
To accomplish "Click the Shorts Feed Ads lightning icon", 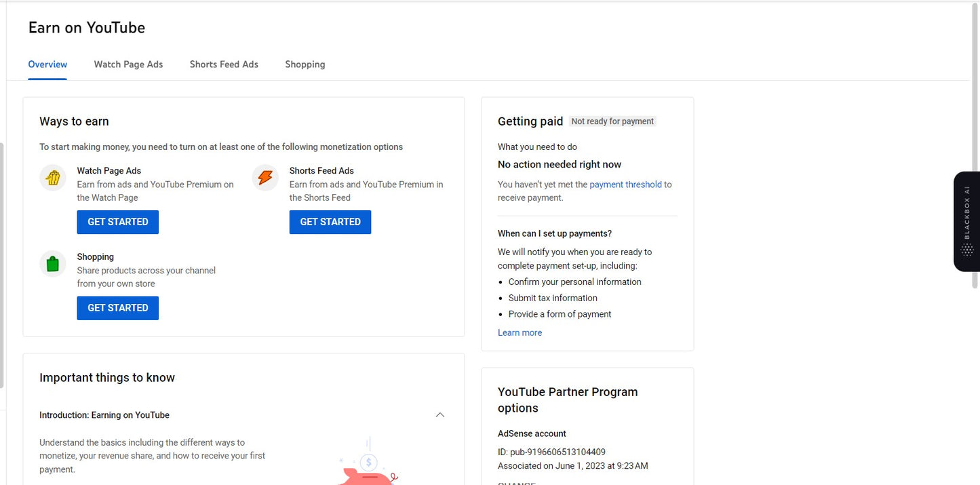I will click(x=265, y=178).
